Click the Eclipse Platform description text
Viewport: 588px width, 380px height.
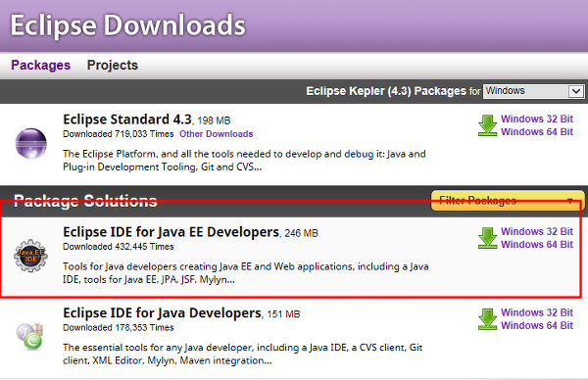(x=244, y=161)
